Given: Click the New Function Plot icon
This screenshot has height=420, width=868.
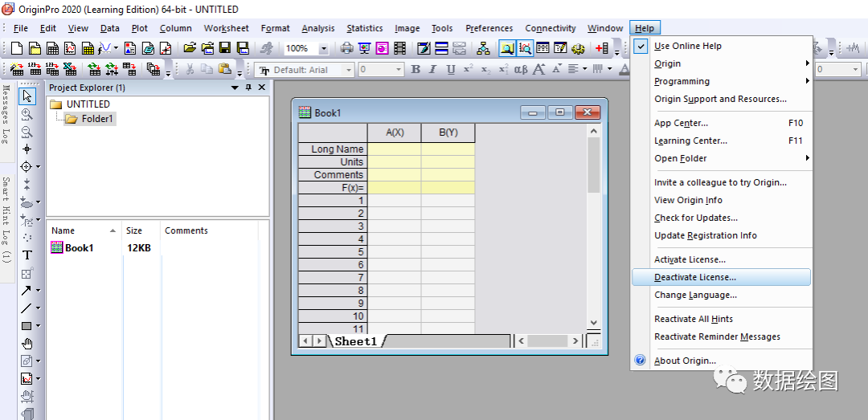Looking at the screenshot, I should point(105,49).
